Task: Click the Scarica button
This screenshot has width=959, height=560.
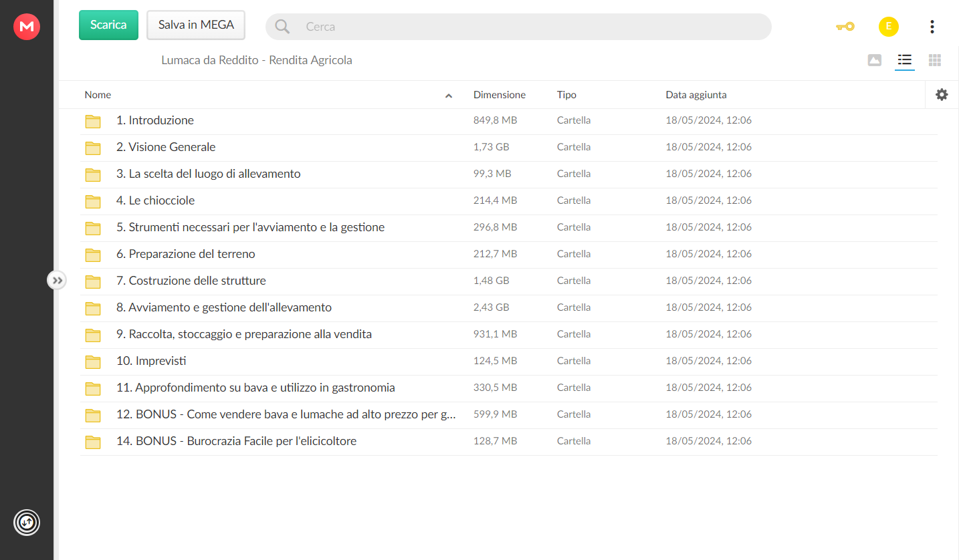Action: pyautogui.click(x=108, y=25)
